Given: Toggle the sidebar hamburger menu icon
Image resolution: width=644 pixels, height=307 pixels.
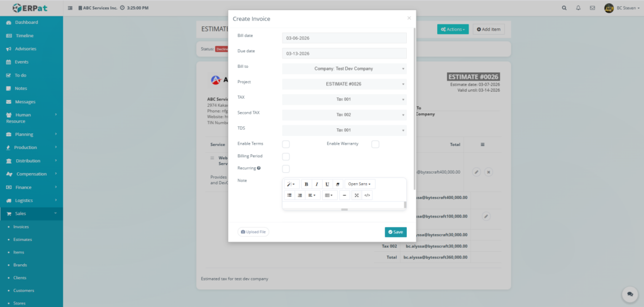Looking at the screenshot, I should tap(70, 8).
